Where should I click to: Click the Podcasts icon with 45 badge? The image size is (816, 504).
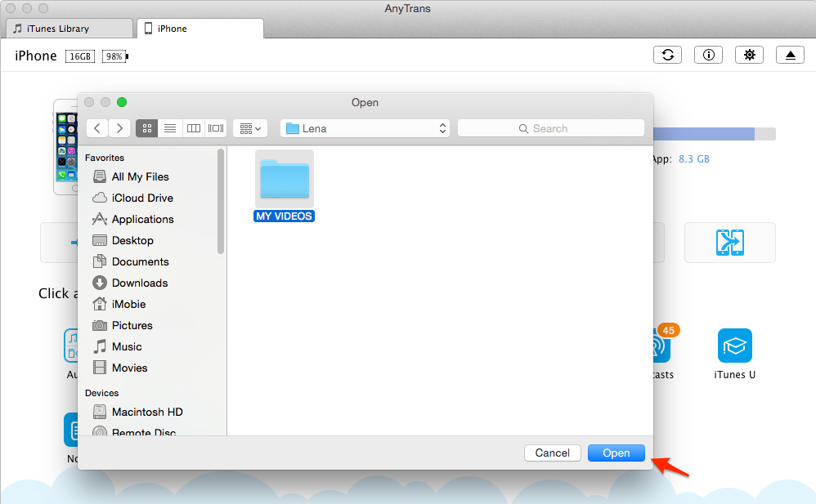coord(662,344)
